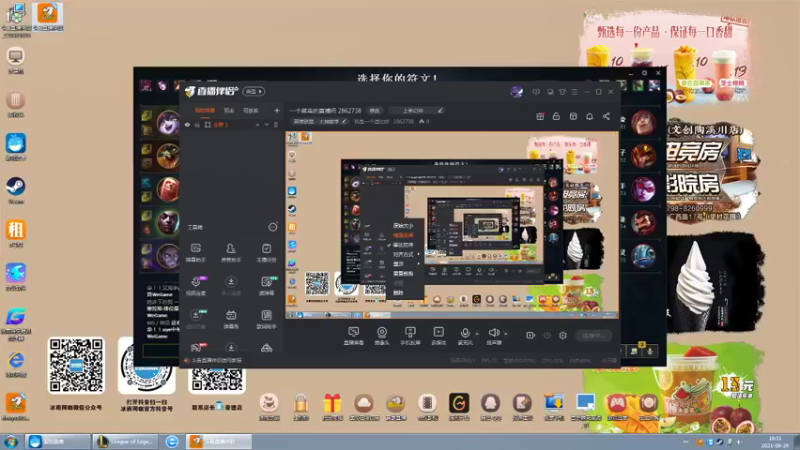Add a multimedia source with play icon
The width and height of the screenshot is (800, 450).
(x=439, y=336)
